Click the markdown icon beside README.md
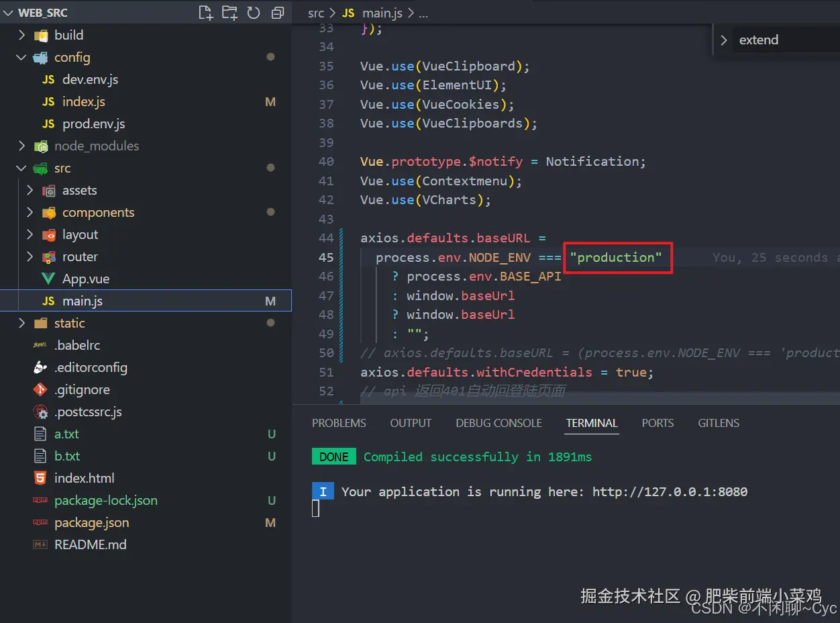Viewport: 840px width, 623px height. coord(40,544)
